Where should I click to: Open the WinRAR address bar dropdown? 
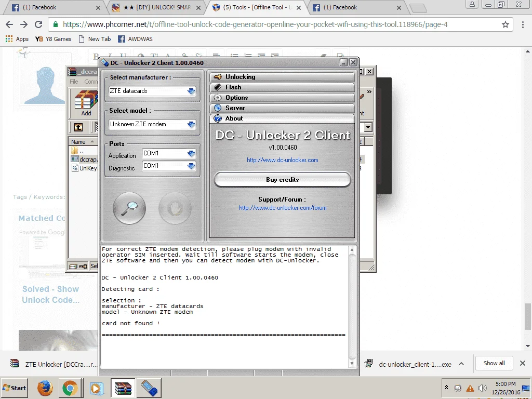(x=368, y=127)
